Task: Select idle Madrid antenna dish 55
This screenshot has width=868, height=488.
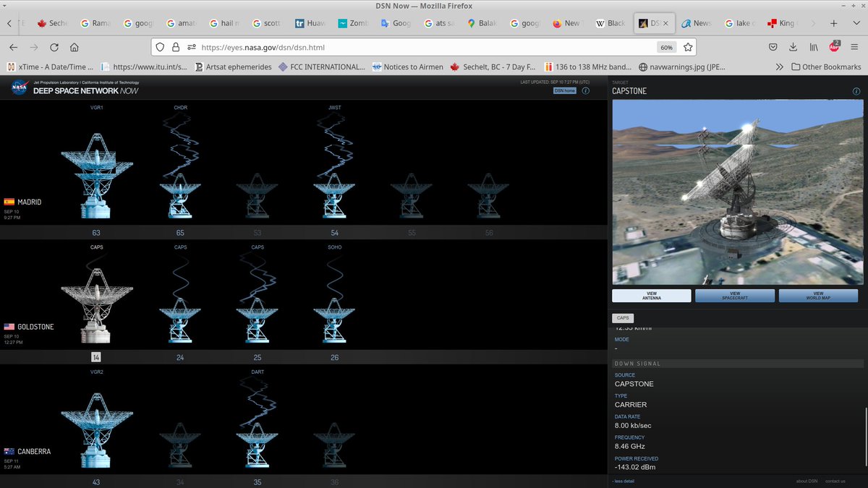Action: coord(412,195)
